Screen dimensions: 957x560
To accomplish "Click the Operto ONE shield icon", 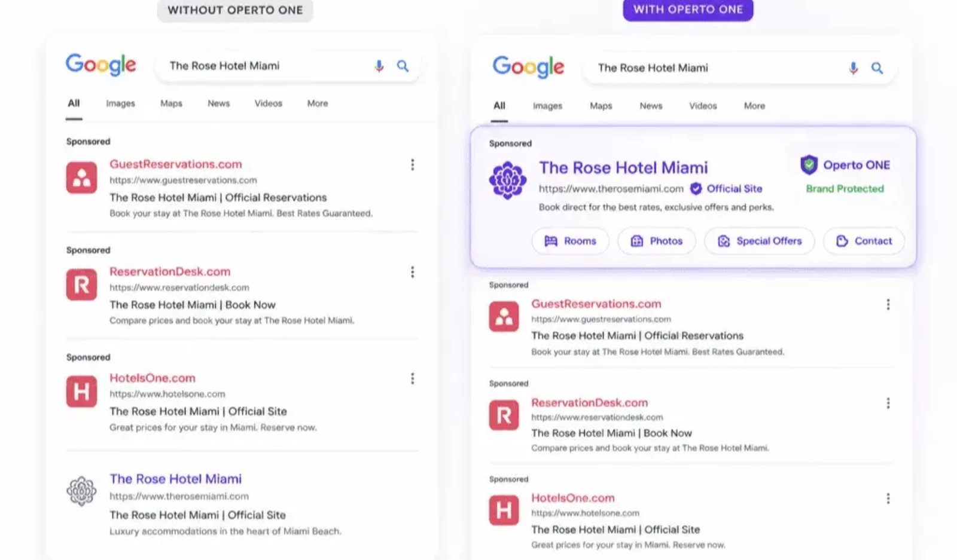I will (809, 164).
